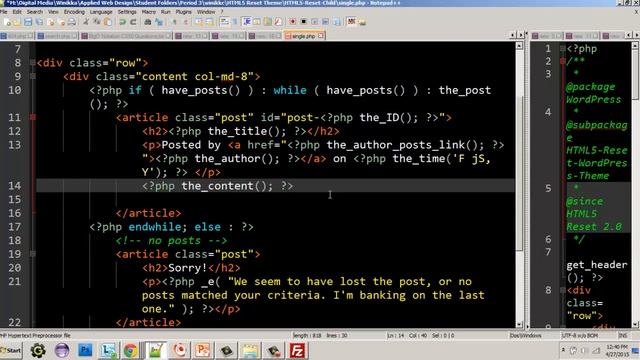Open the Edit menu
640x360 pixels.
[x=17, y=12]
